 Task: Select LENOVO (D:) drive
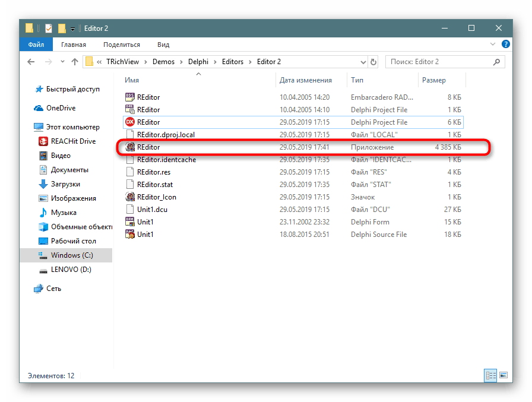65,270
